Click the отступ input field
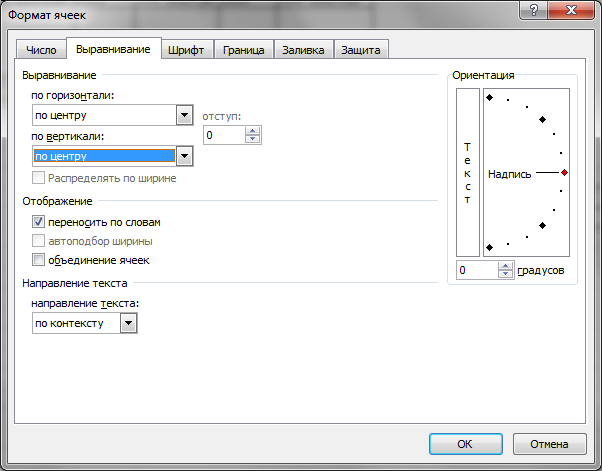602x471 pixels. [224, 135]
